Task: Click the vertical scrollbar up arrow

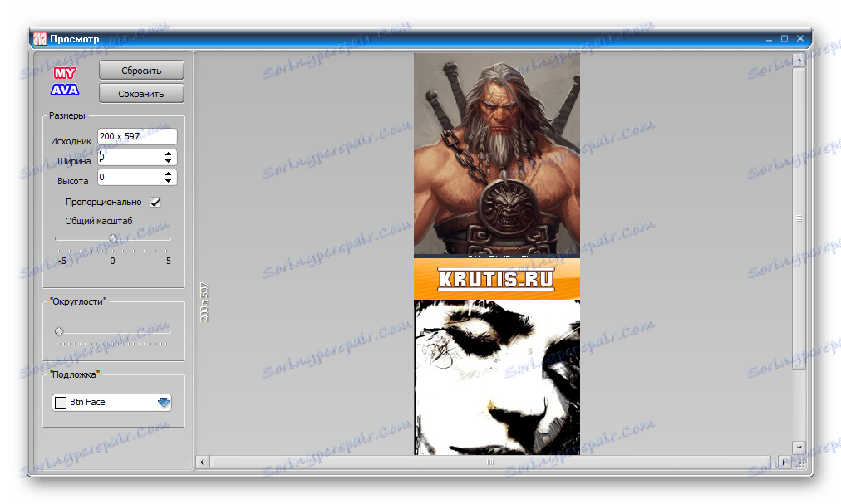Action: [799, 60]
